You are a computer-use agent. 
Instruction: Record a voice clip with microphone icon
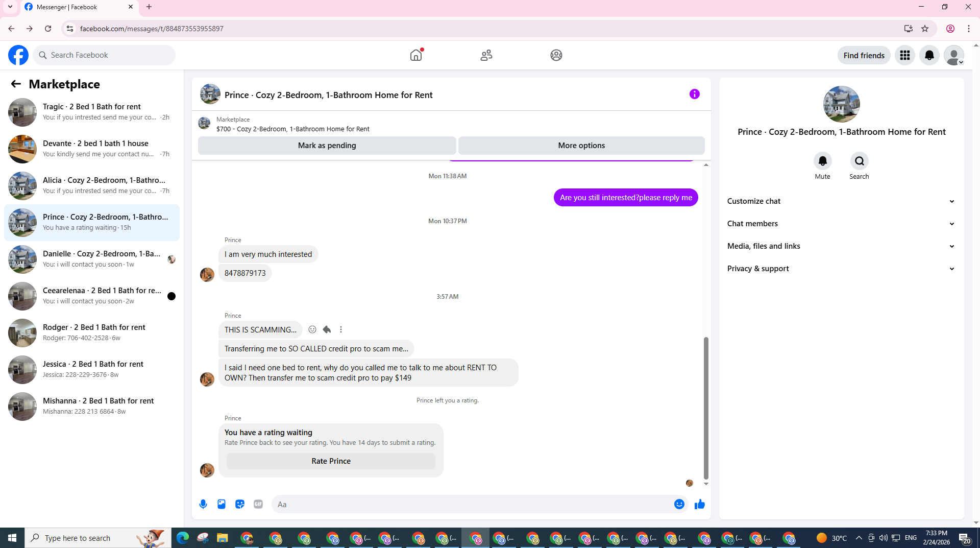[x=203, y=504]
